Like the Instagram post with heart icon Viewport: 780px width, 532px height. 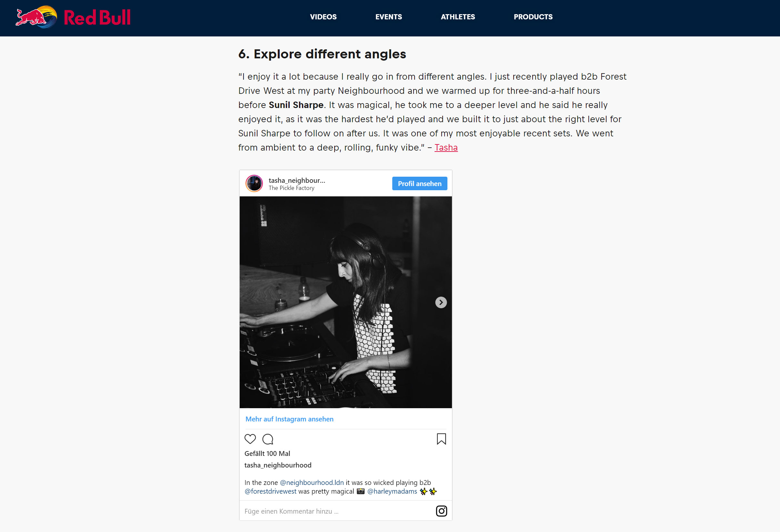pyautogui.click(x=250, y=439)
